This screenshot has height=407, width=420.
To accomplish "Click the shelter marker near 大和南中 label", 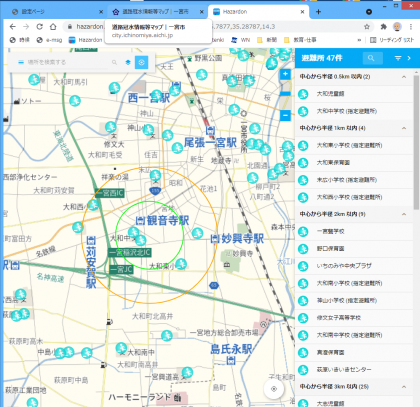I will pyautogui.click(x=121, y=348).
